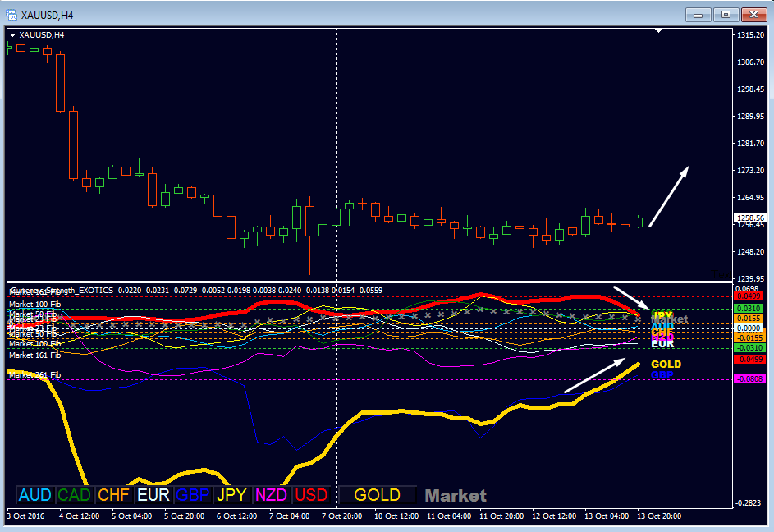774x532 pixels.
Task: Click the AUD currency button
Action: [35, 495]
